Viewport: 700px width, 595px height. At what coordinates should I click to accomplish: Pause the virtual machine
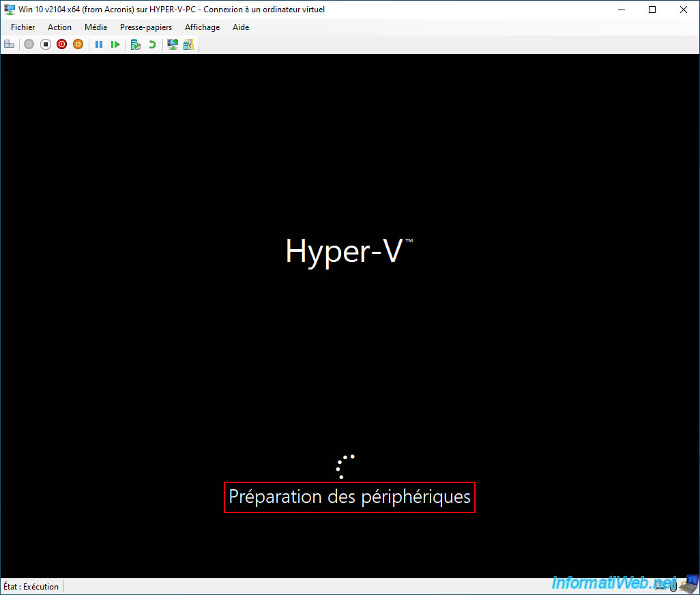[x=99, y=44]
